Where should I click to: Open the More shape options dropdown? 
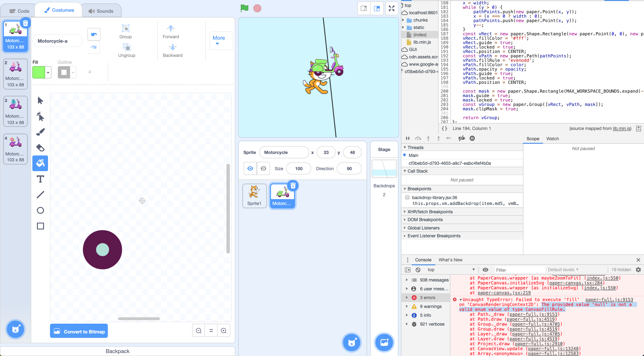pyautogui.click(x=219, y=41)
